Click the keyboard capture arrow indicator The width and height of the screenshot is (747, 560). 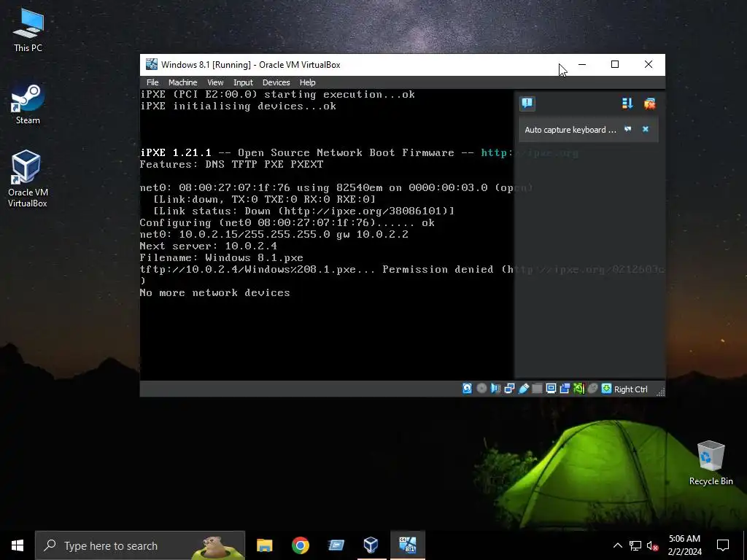pos(606,389)
